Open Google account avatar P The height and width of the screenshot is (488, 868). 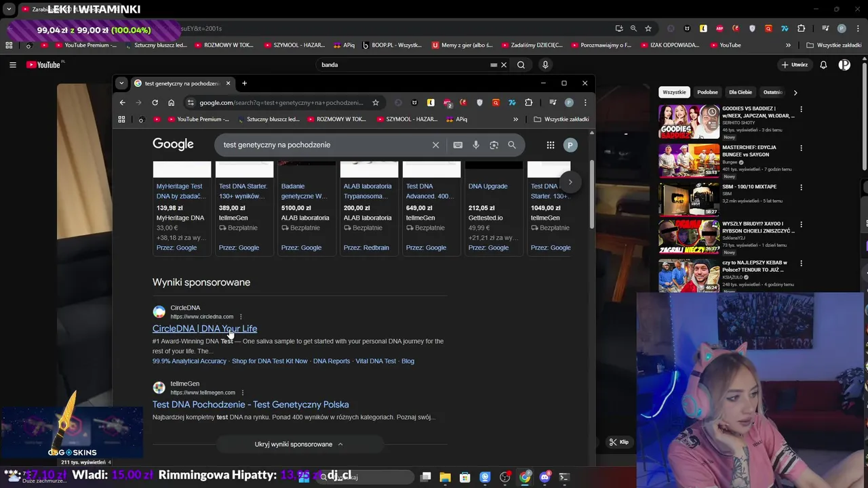pos(570,145)
